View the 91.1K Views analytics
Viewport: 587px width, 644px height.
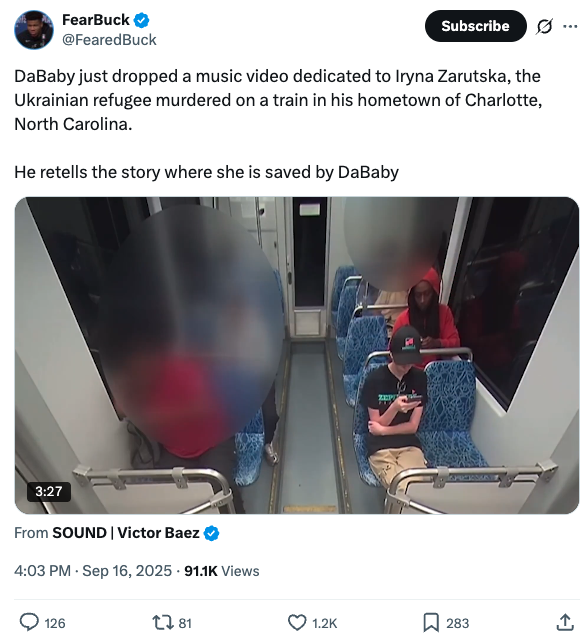(222, 570)
